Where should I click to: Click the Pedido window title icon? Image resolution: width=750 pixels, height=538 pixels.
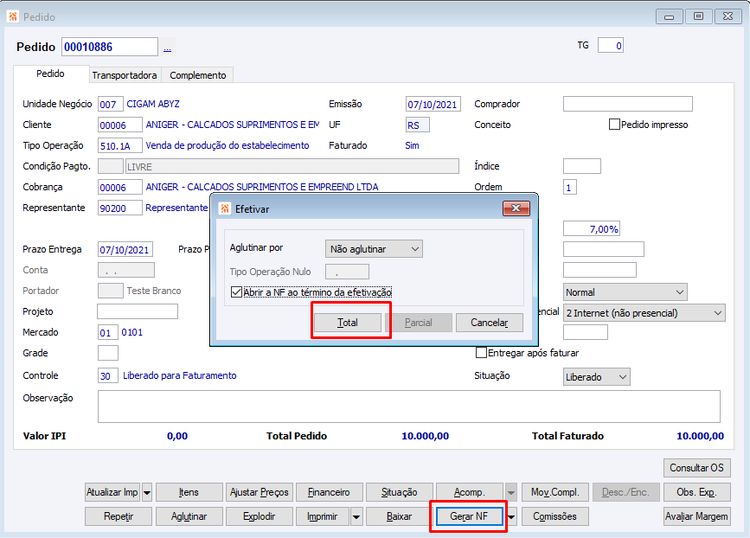(13, 17)
